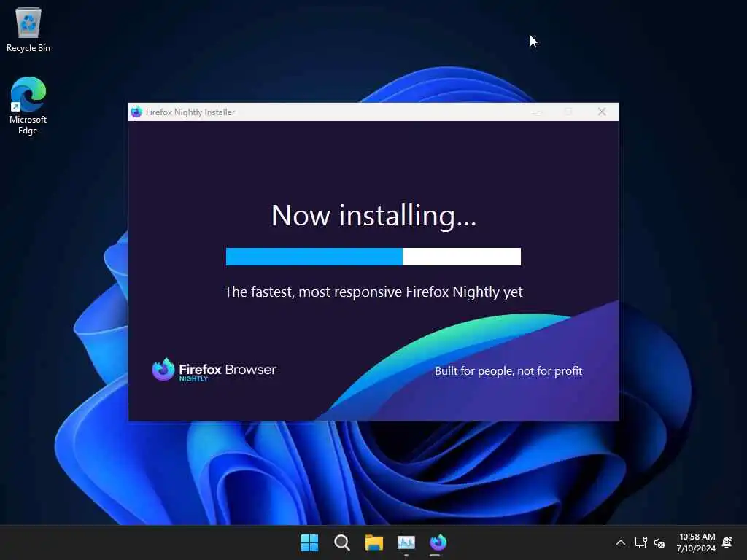
Task: Open the network status tray icon
Action: 640,542
